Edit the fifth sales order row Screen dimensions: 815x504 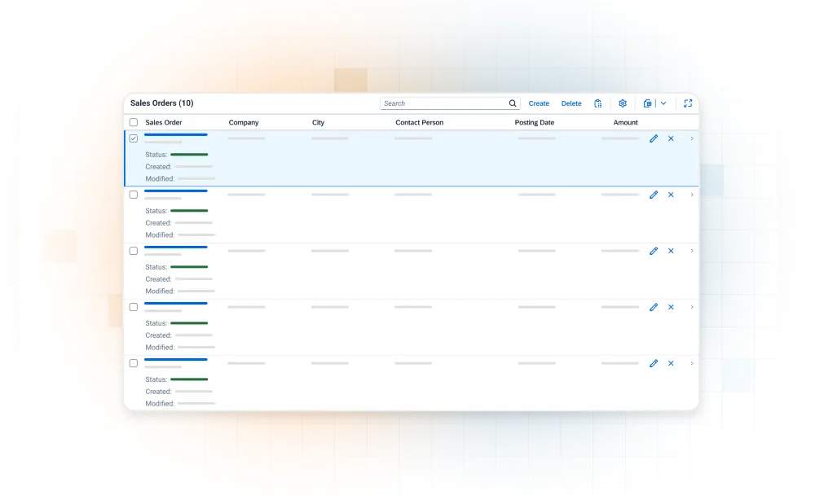pos(654,363)
